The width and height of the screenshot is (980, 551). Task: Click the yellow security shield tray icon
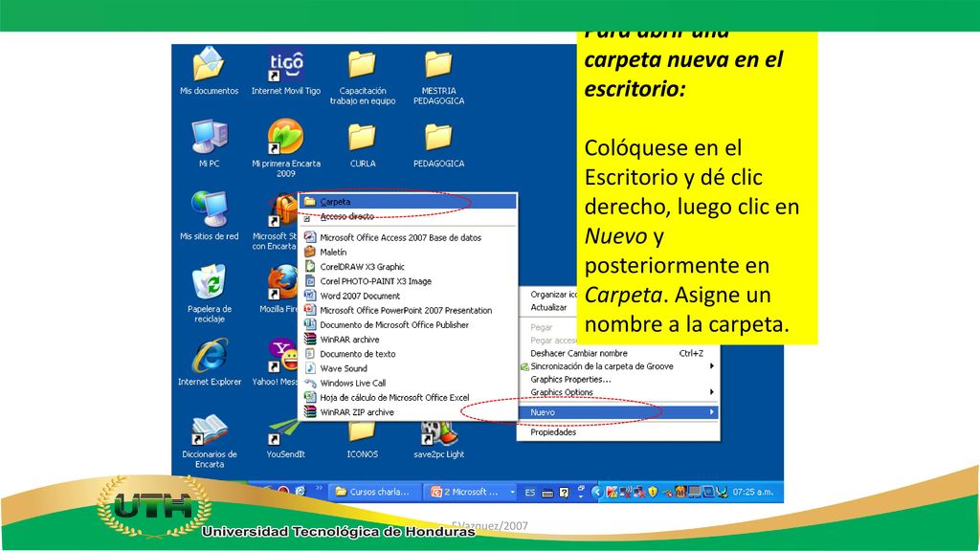(653, 493)
